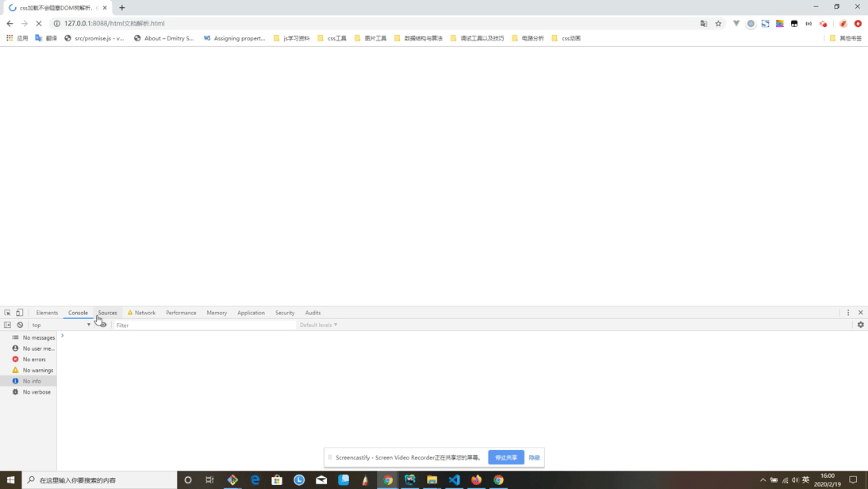Toggle the device toolbar icon
The width and height of the screenshot is (868, 489).
click(x=19, y=313)
